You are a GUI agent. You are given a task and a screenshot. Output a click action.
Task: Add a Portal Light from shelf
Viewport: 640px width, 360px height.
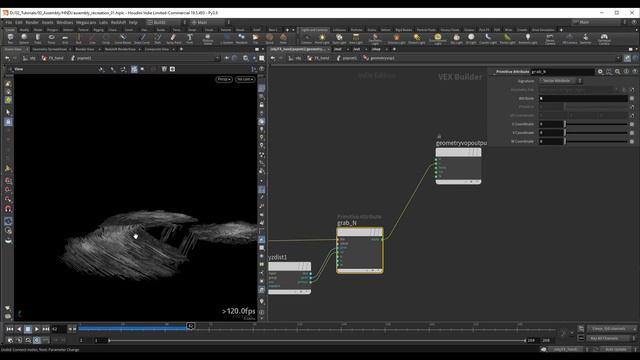[507, 38]
